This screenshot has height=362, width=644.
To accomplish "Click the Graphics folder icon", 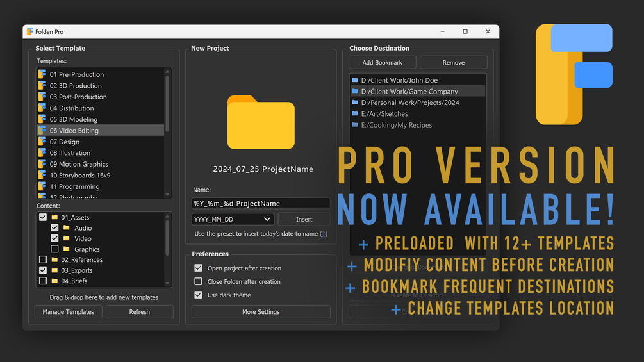I will tap(67, 249).
